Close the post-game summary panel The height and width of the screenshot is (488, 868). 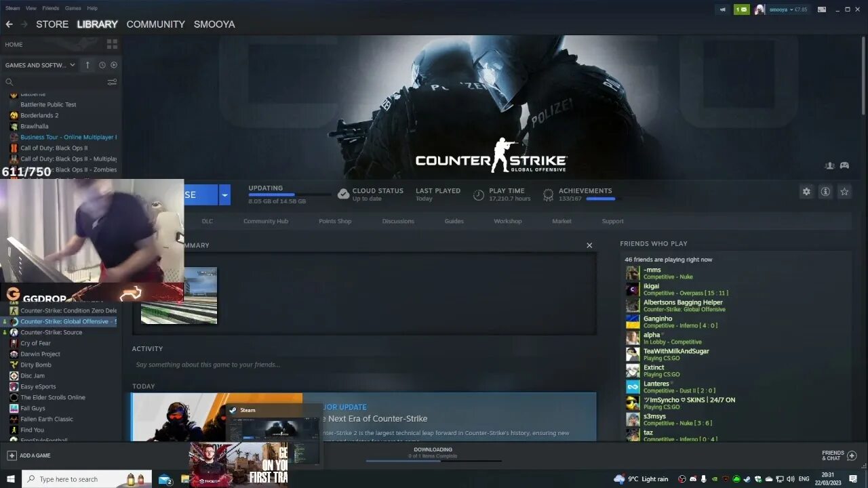pos(589,245)
